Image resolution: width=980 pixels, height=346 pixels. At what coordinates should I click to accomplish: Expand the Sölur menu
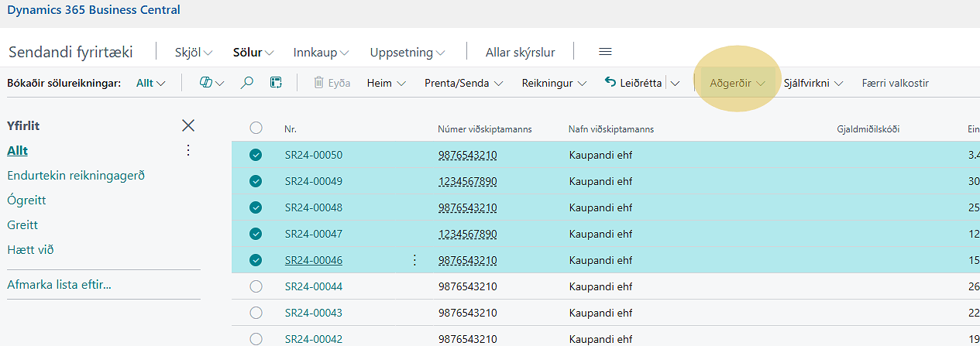(x=253, y=52)
